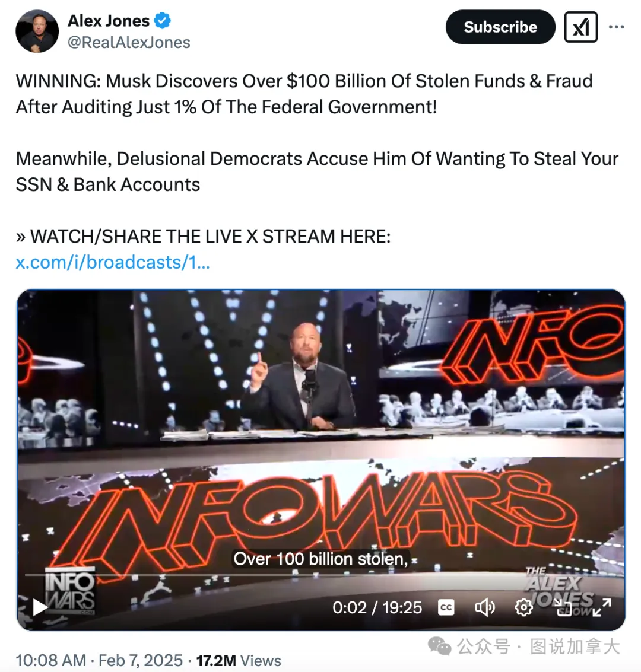Open video settings gear icon

point(523,607)
